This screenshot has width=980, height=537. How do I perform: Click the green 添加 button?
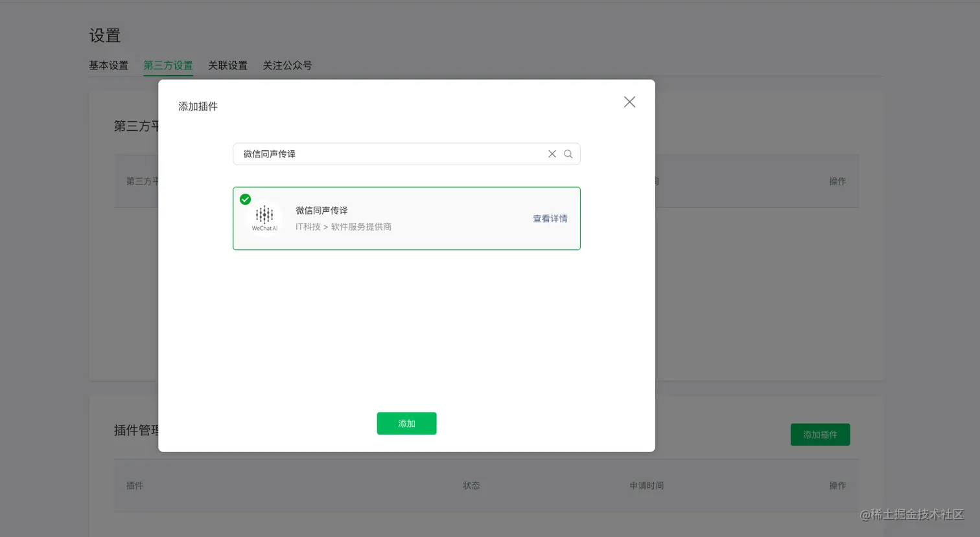coord(406,424)
